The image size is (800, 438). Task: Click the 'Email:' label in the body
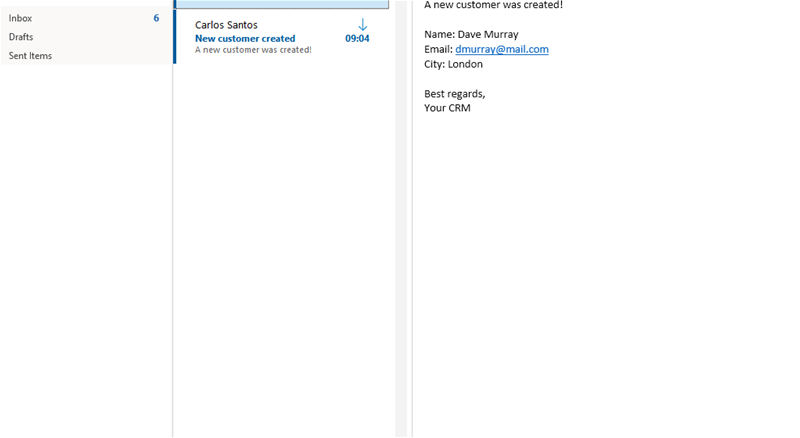click(x=438, y=49)
